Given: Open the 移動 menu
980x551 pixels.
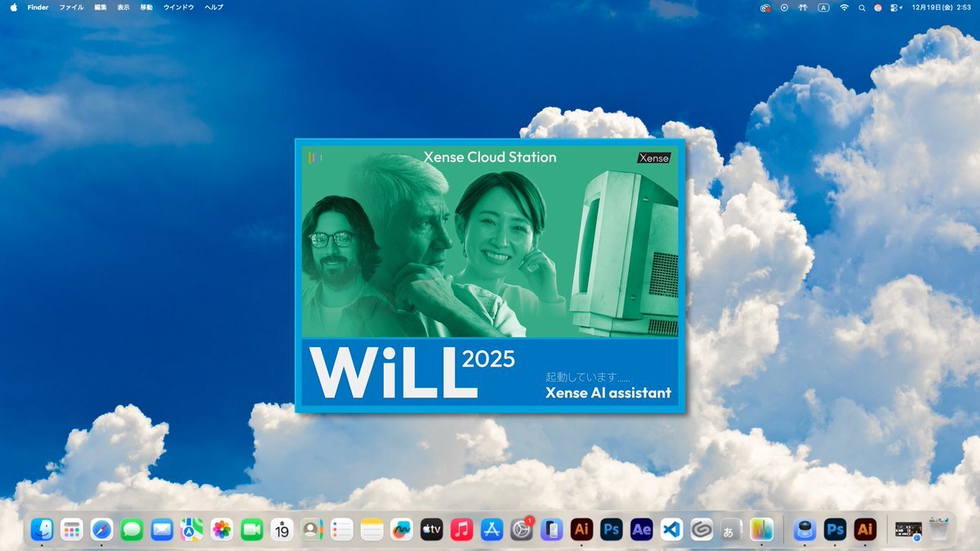Looking at the screenshot, I should [x=146, y=7].
